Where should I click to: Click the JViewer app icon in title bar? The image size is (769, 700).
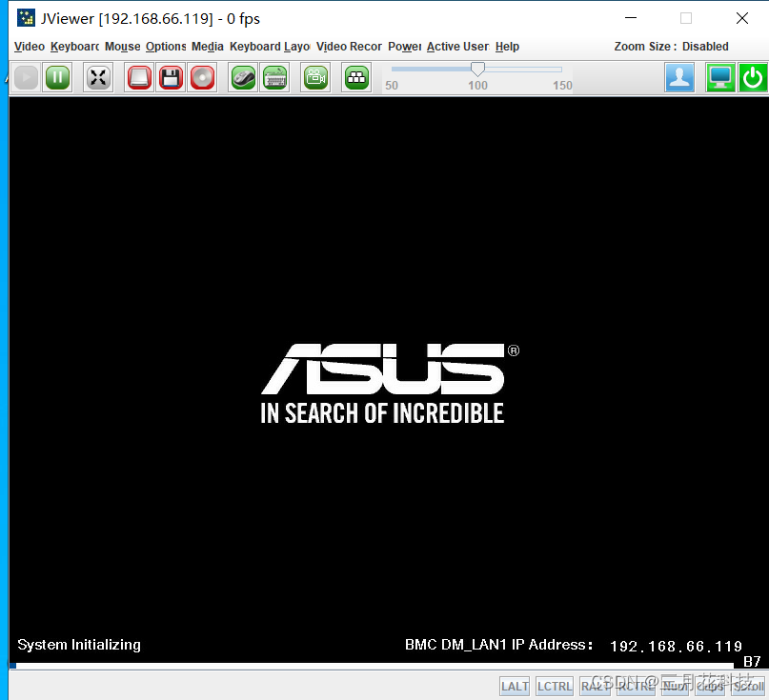(x=26, y=18)
